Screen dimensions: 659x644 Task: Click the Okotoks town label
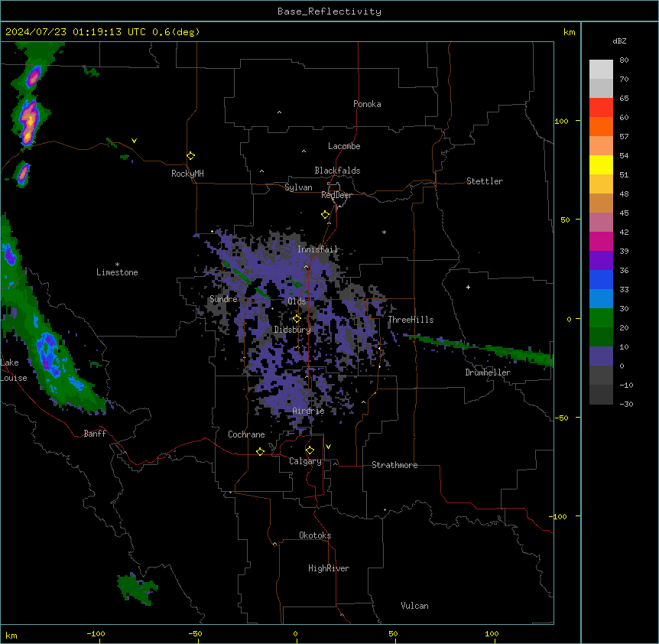[315, 535]
